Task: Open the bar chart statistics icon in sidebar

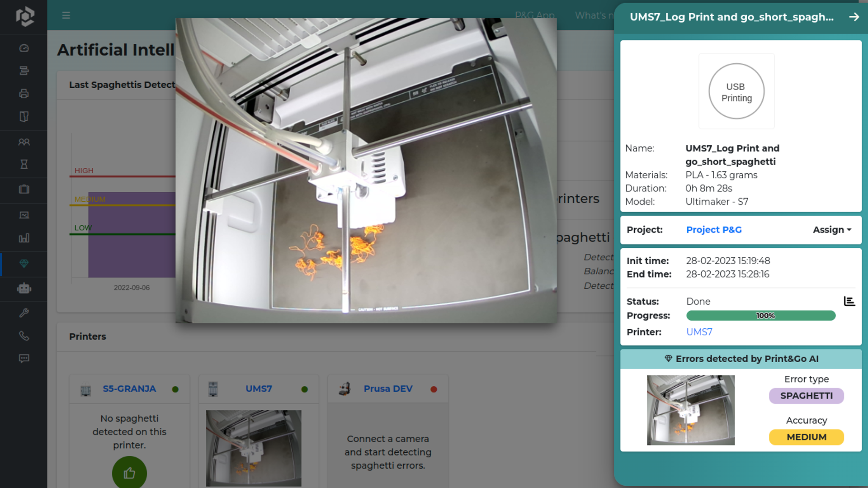Action: [x=24, y=238]
